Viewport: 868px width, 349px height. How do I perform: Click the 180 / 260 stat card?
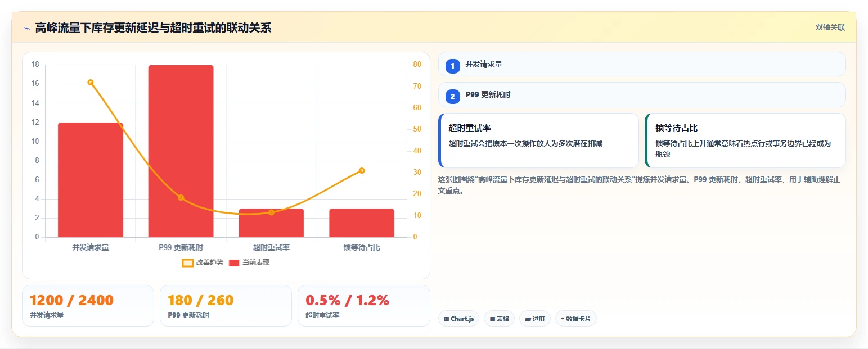pyautogui.click(x=226, y=306)
